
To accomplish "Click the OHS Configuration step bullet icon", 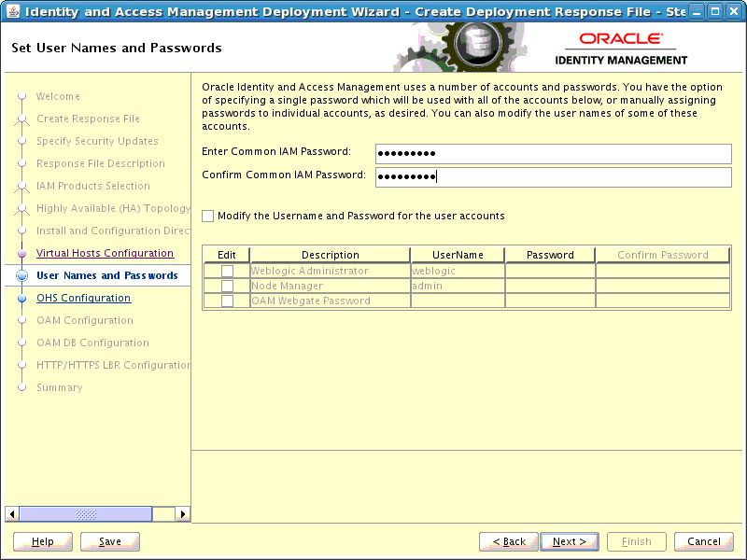I will (x=21, y=298).
